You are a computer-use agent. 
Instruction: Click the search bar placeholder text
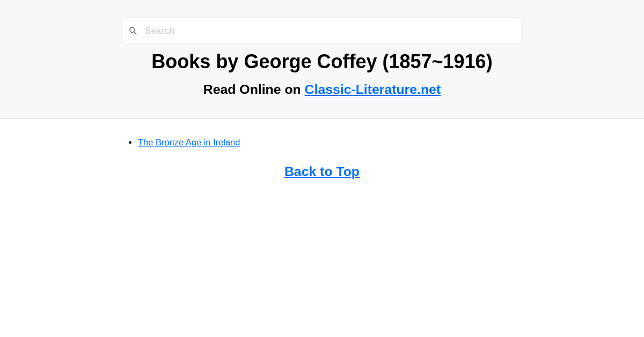(160, 31)
